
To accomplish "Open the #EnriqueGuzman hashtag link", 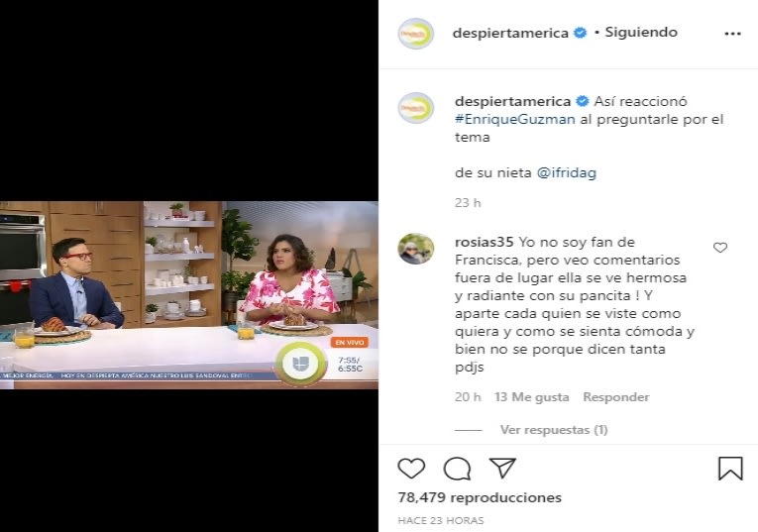I will click(515, 119).
